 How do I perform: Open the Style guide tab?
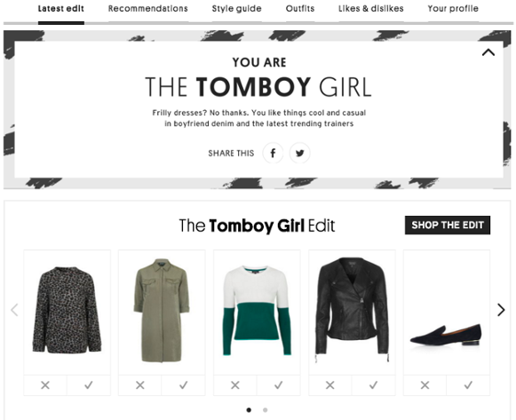236,9
